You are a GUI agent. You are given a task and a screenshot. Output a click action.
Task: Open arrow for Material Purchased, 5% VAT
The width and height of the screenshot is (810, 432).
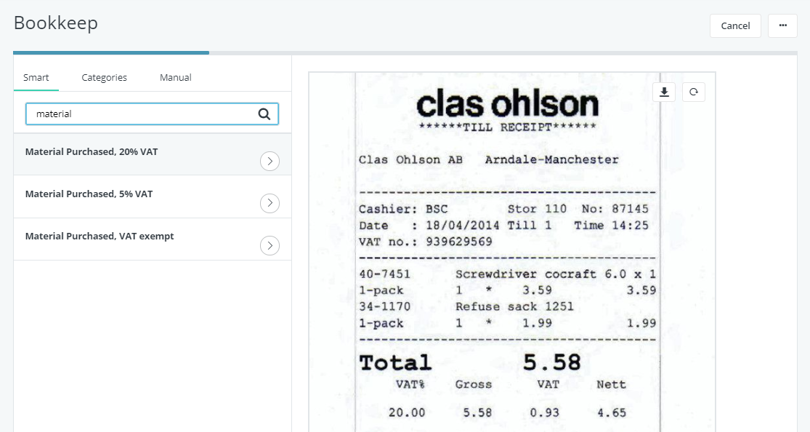pos(270,203)
